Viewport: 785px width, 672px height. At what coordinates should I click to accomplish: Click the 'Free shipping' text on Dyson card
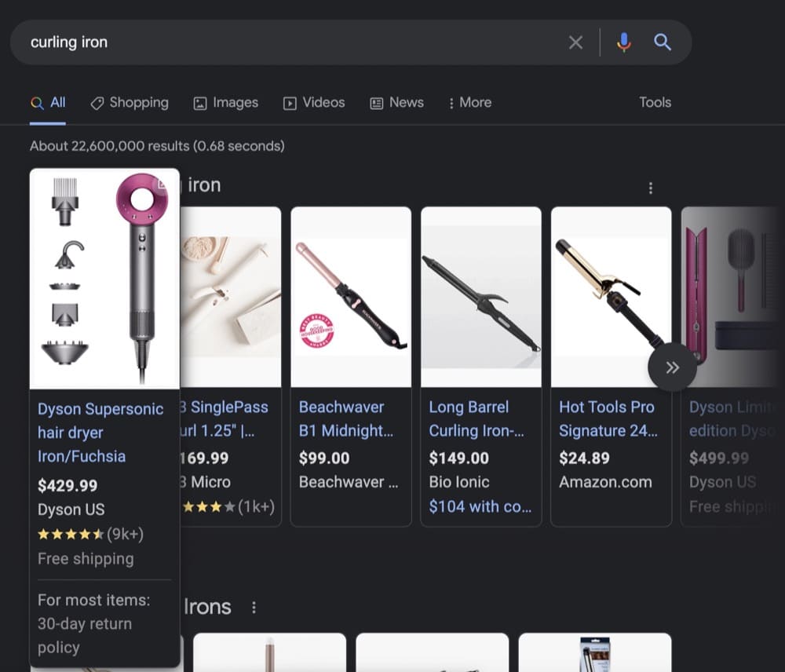(86, 559)
